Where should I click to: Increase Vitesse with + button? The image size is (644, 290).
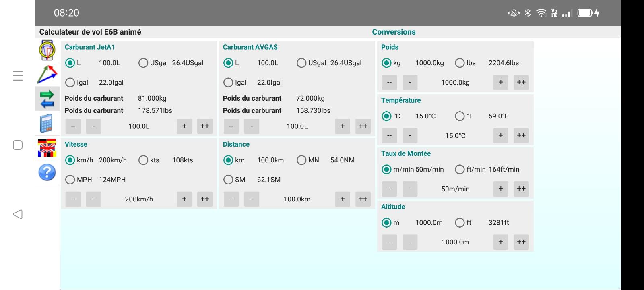184,199
